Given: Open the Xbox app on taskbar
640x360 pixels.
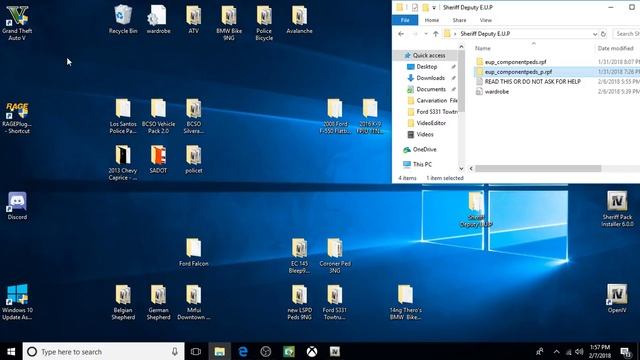Looking at the screenshot, I should coord(312,351).
